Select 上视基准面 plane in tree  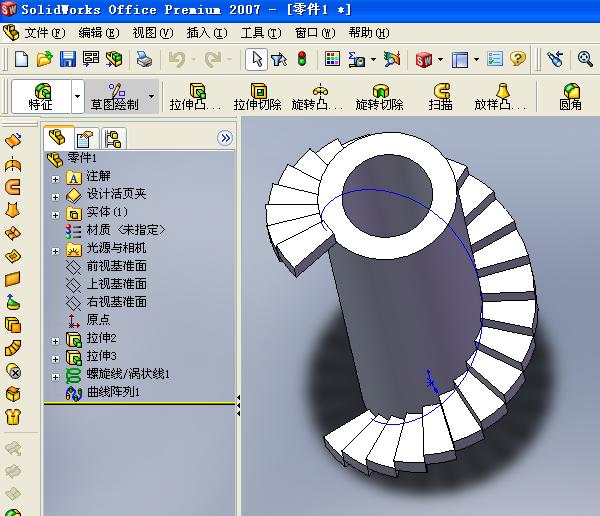coord(106,284)
